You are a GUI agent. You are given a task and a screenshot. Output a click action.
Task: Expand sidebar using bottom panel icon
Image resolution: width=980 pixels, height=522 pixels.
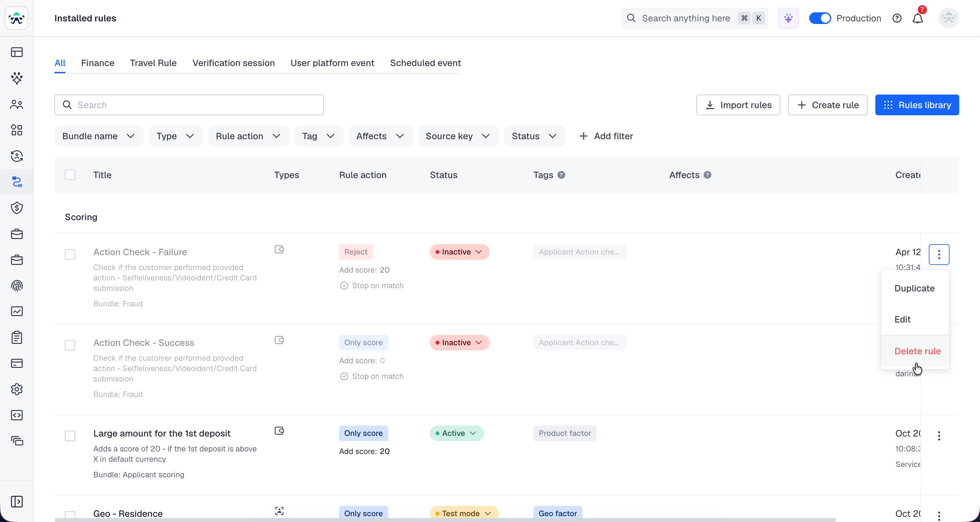tap(17, 501)
